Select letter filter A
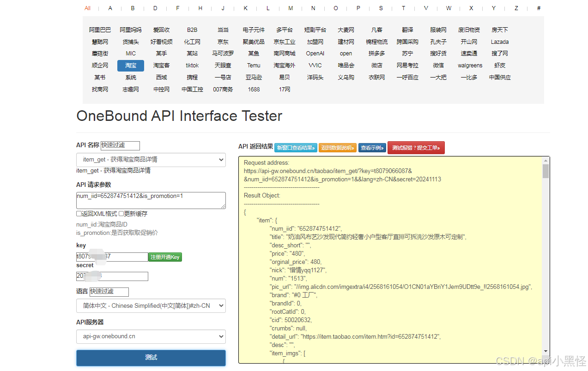 110,8
